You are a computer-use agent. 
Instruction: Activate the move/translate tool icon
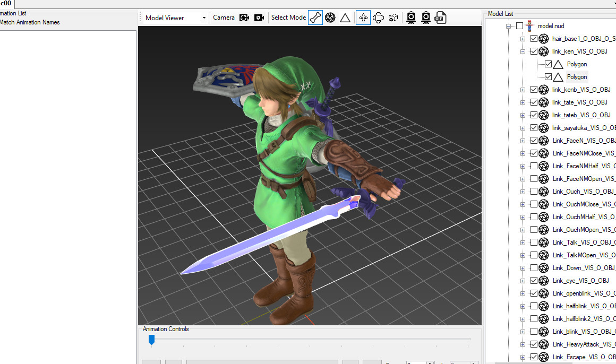point(363,18)
